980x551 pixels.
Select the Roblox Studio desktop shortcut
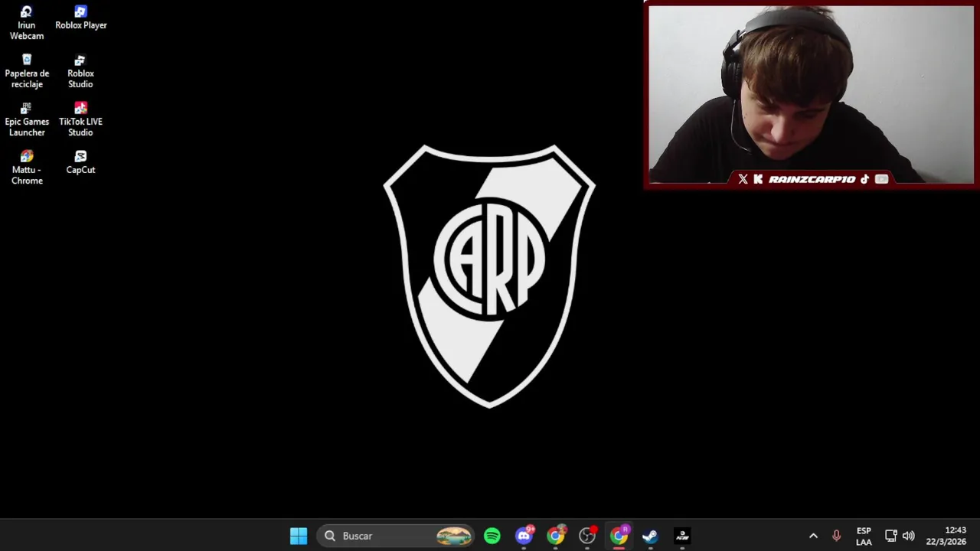pyautogui.click(x=80, y=71)
